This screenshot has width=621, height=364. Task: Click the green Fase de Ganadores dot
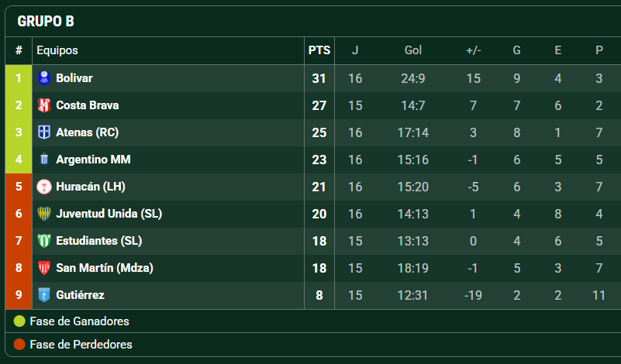pos(19,321)
